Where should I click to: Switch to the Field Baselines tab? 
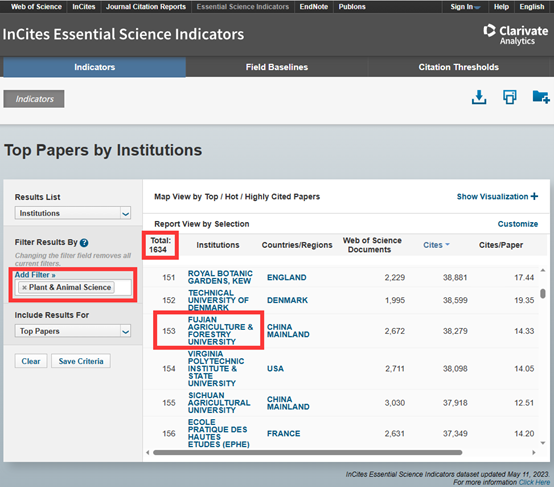(277, 67)
